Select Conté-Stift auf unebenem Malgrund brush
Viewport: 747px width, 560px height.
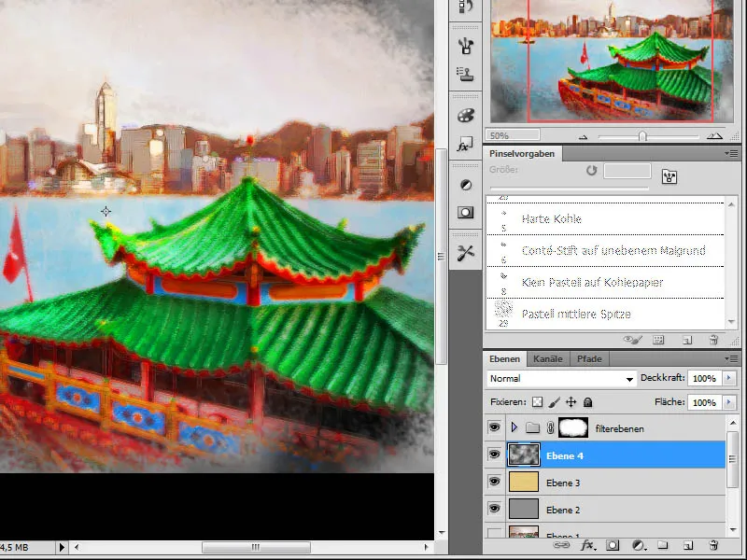point(605,251)
